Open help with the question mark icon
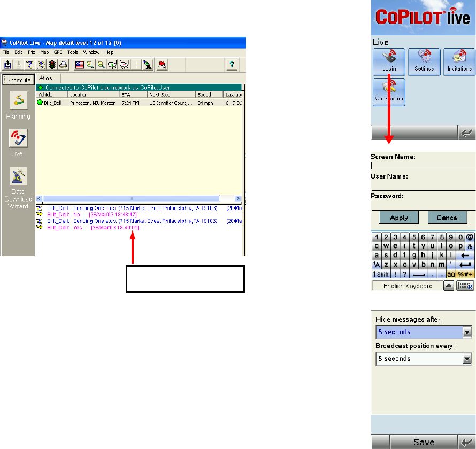476x449 pixels. tap(232, 65)
